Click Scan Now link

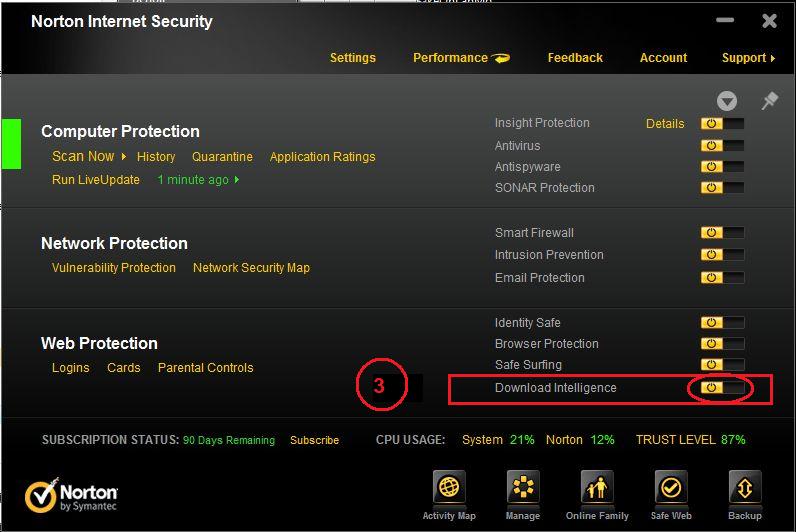click(83, 156)
